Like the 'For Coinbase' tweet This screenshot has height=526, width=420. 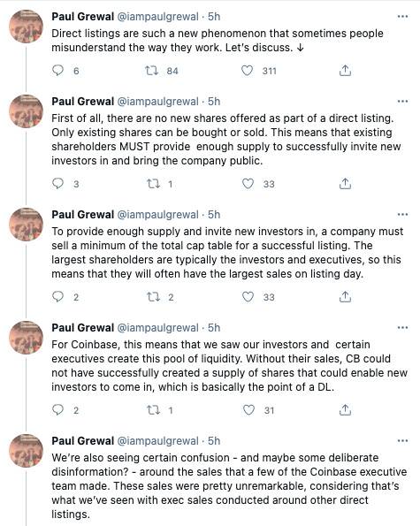(x=248, y=409)
